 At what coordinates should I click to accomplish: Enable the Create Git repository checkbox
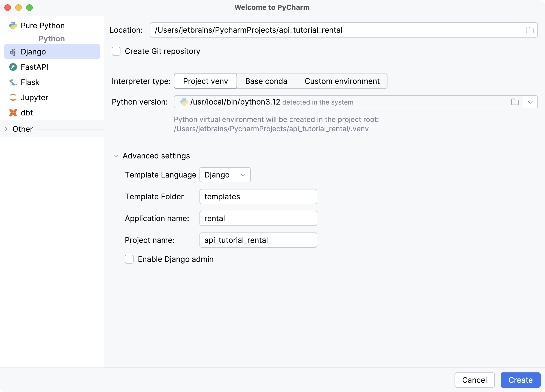point(116,51)
